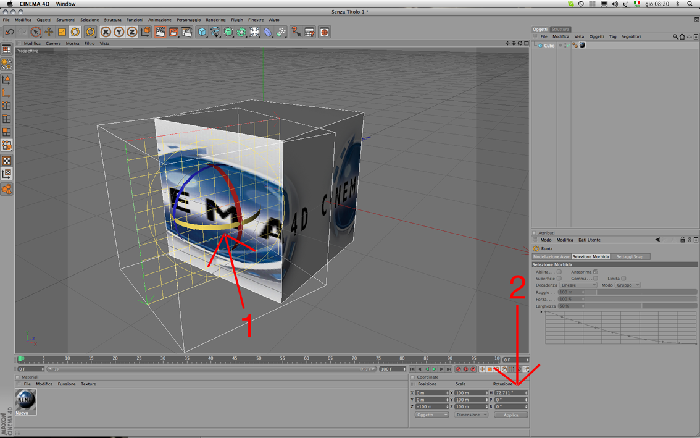
Task: Select the Cubo object in object manager
Action: [x=549, y=46]
